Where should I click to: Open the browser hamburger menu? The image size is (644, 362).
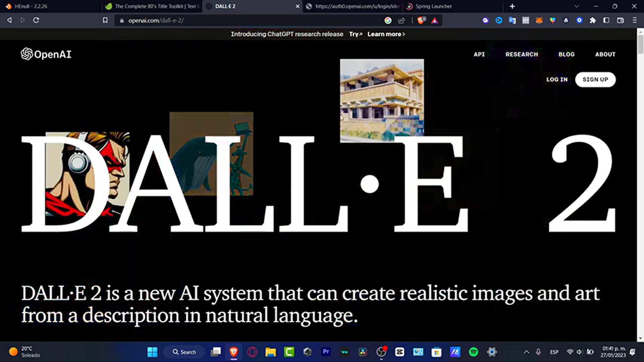(x=635, y=20)
